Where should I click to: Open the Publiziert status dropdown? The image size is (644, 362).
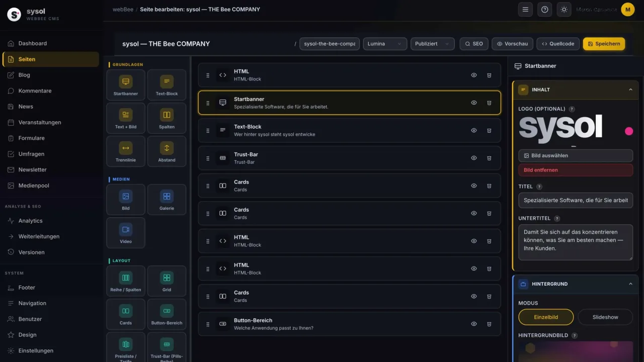[432, 44]
